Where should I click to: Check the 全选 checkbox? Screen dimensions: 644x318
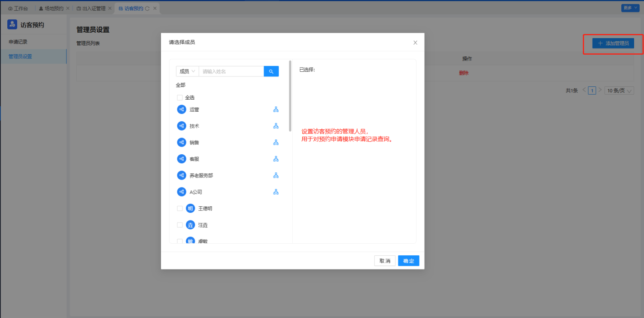tap(180, 98)
